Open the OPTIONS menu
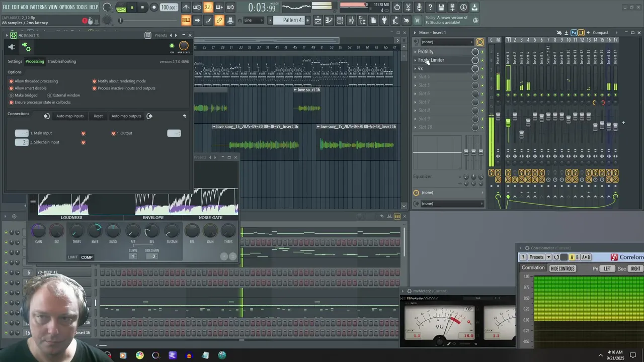This screenshot has height=362, width=644. pos(67,8)
